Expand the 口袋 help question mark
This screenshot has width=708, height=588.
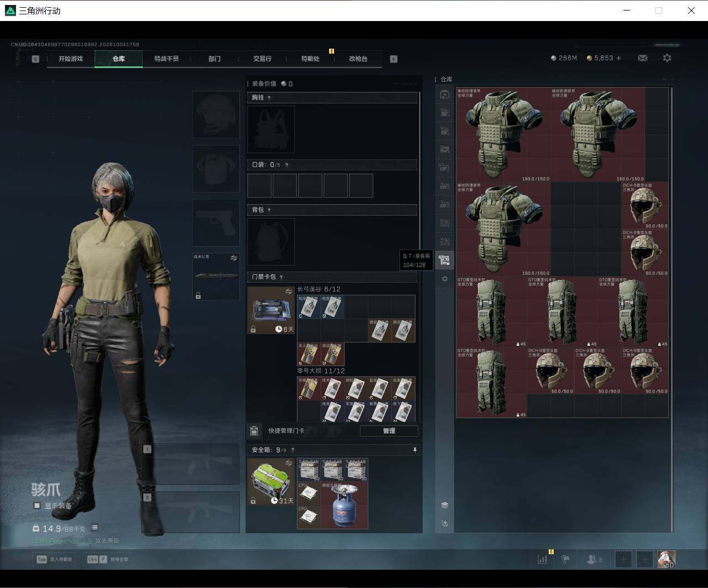click(x=286, y=165)
